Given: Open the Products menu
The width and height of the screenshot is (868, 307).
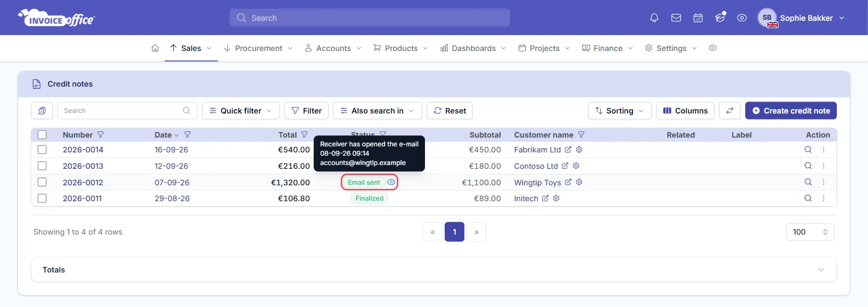Looking at the screenshot, I should [x=401, y=48].
